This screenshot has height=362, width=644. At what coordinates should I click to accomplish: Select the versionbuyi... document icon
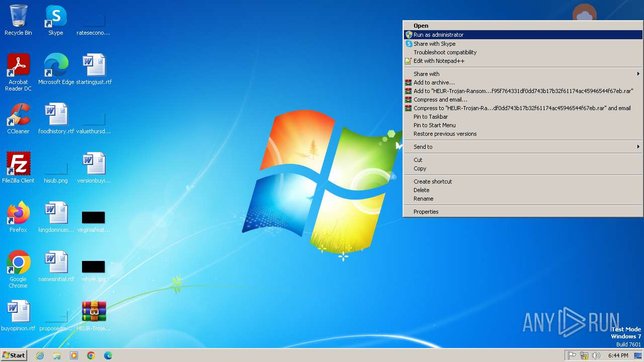(x=94, y=168)
